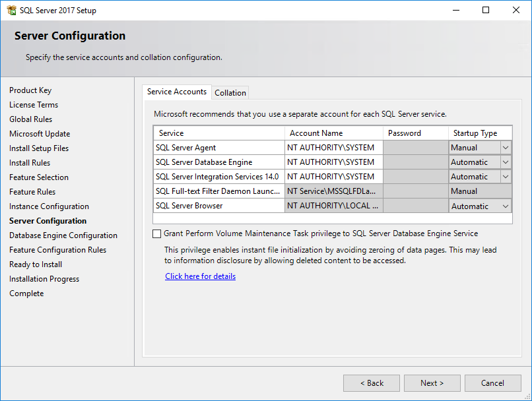Click the Startup Type column header
The height and width of the screenshot is (401, 532).
[x=480, y=133]
